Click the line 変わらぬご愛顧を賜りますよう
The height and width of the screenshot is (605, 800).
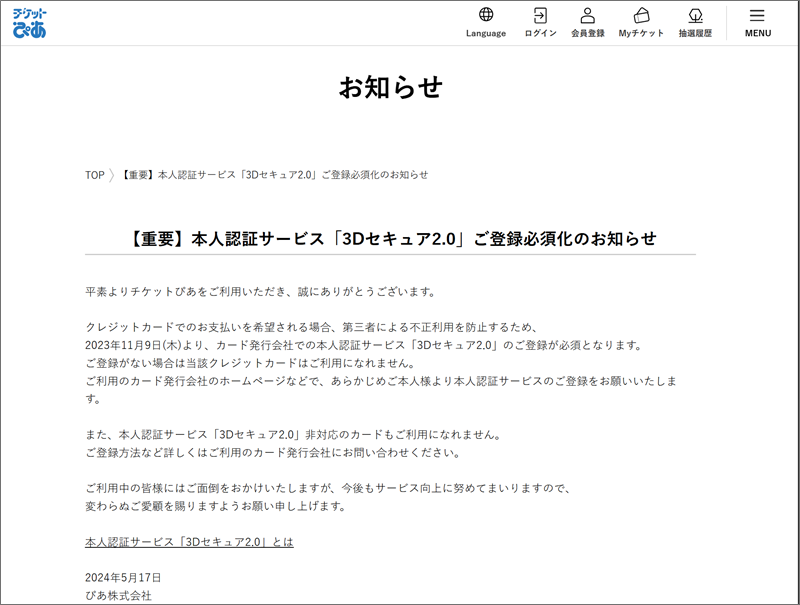[216, 506]
